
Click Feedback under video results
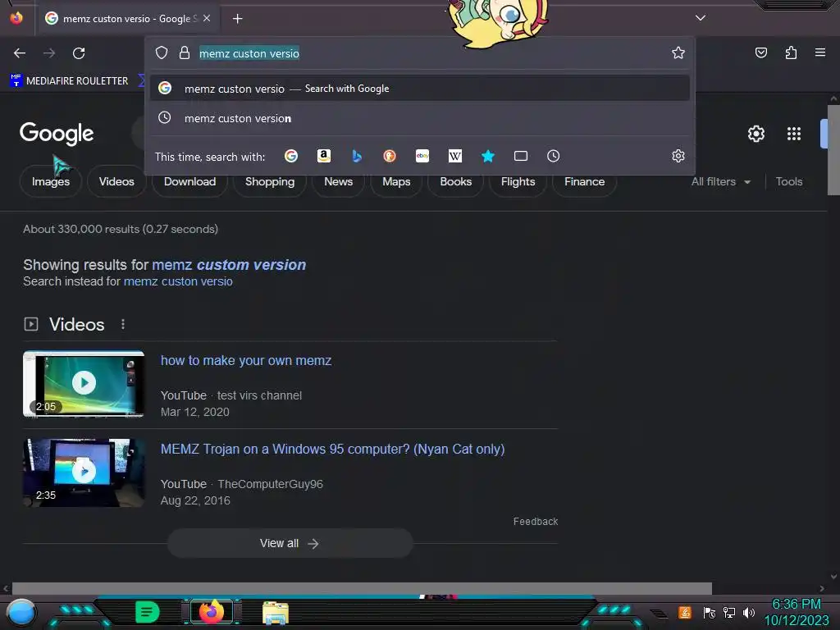535,521
